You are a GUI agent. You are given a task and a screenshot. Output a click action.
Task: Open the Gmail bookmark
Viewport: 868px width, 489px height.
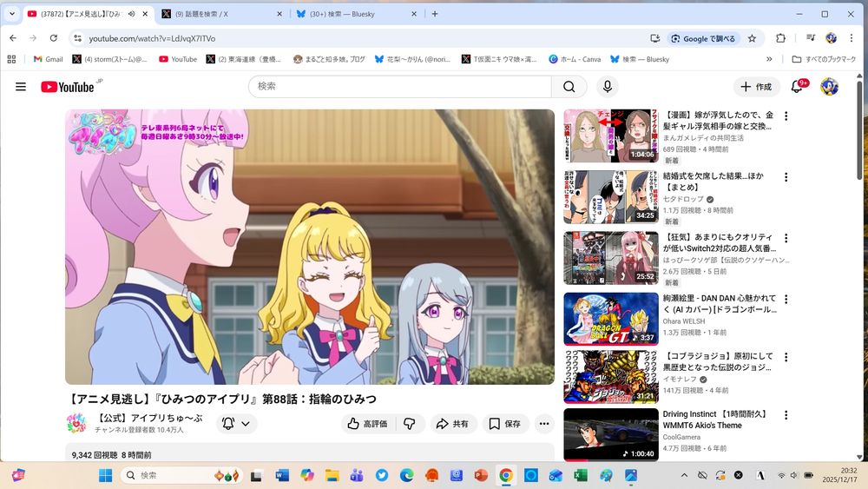(x=48, y=59)
